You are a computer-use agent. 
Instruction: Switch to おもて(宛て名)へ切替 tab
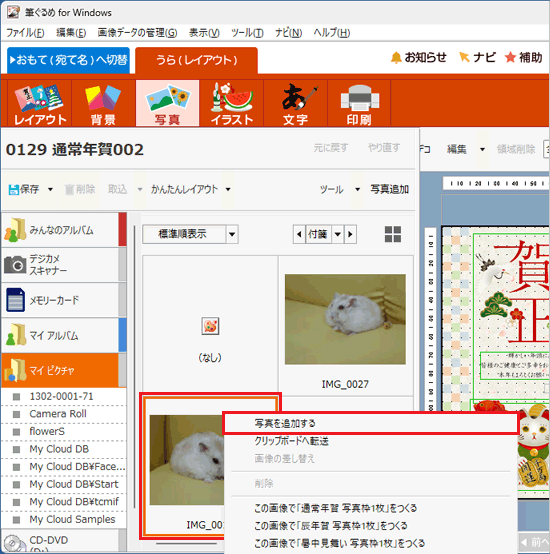click(x=68, y=60)
